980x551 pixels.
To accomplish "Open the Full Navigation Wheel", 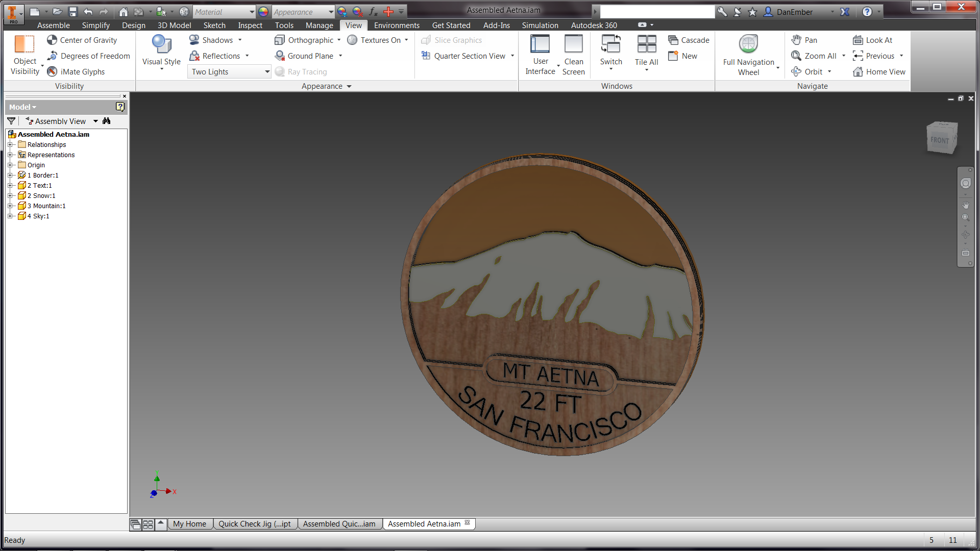I will click(748, 55).
